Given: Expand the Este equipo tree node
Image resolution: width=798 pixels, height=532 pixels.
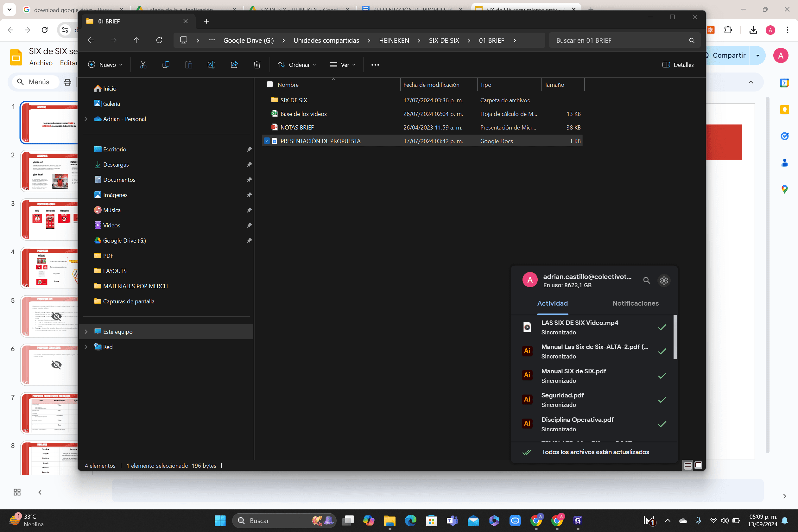Looking at the screenshot, I should point(86,332).
